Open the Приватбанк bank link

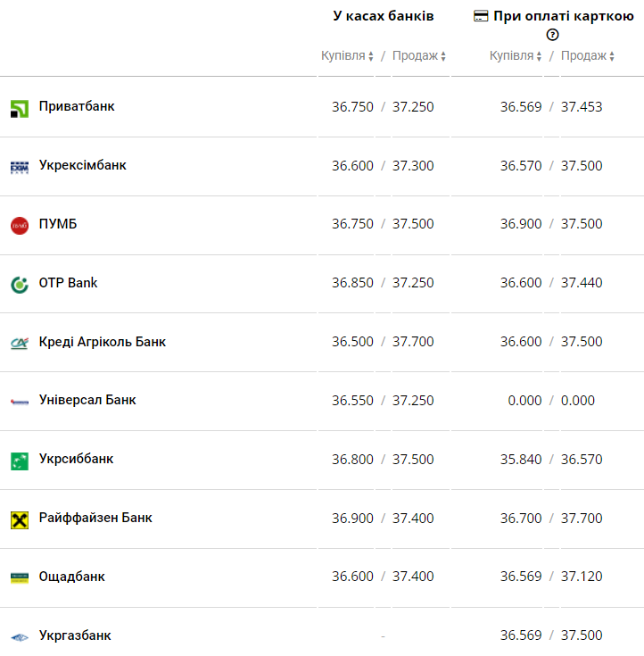point(77,106)
